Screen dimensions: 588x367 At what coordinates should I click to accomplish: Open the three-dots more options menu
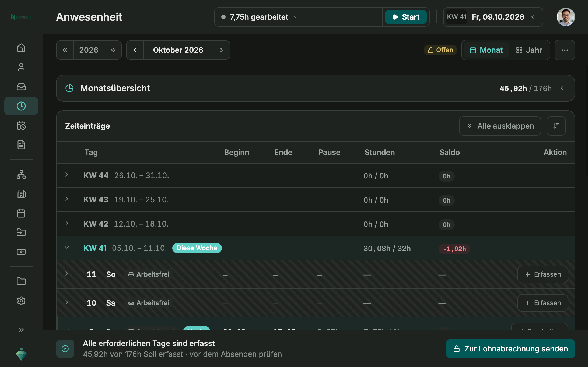(x=565, y=50)
